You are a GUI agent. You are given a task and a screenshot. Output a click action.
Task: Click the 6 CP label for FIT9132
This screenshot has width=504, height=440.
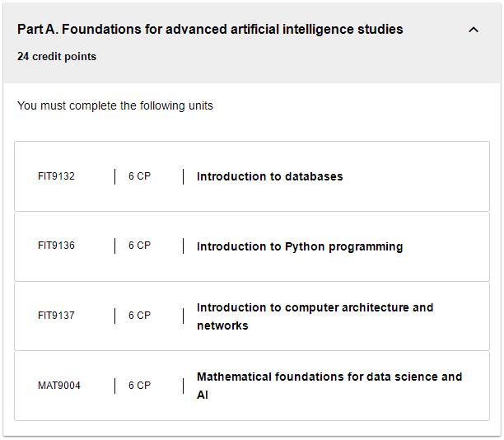click(x=139, y=176)
